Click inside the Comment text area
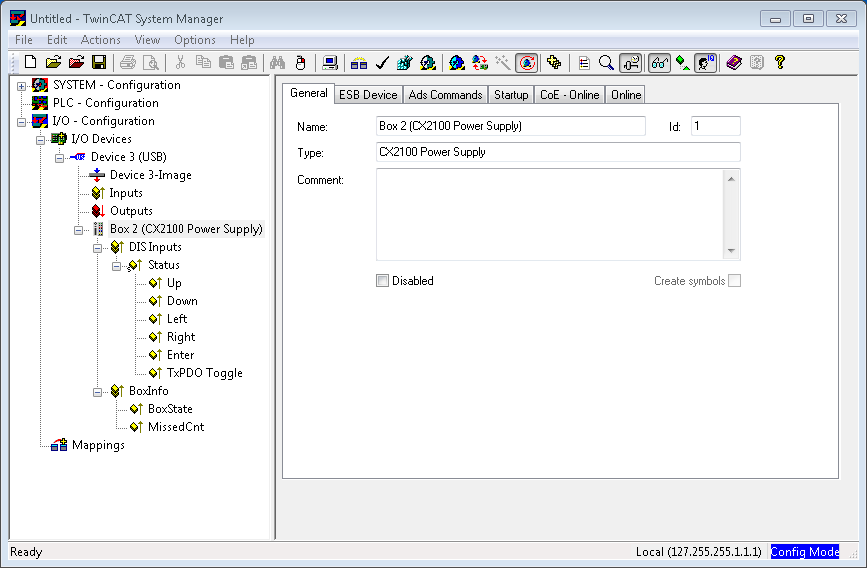Screen dimensions: 867x568 coord(550,215)
